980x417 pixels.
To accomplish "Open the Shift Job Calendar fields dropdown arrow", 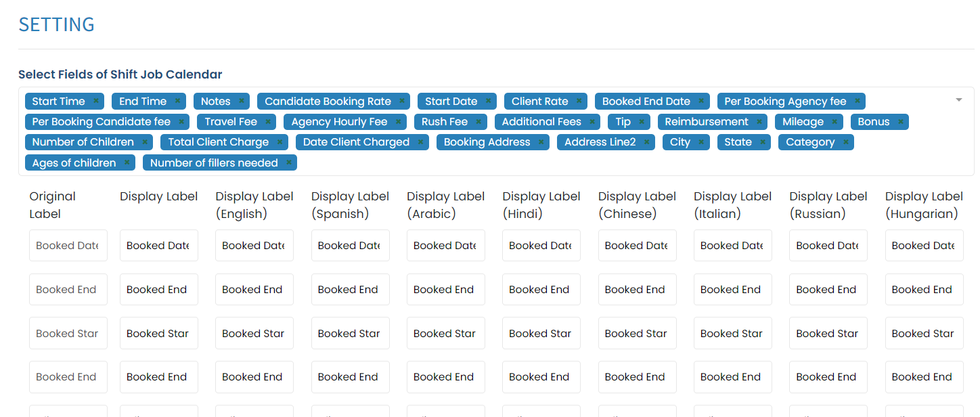I will (959, 100).
